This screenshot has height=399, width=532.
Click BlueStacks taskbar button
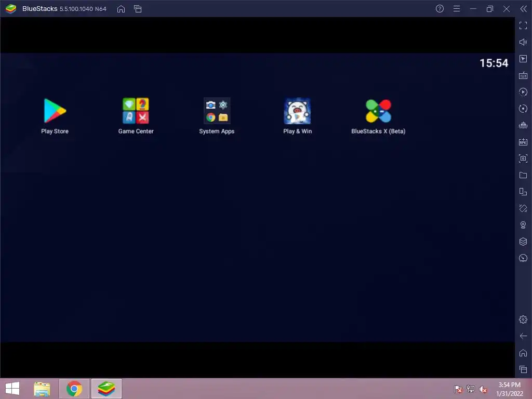coord(106,389)
